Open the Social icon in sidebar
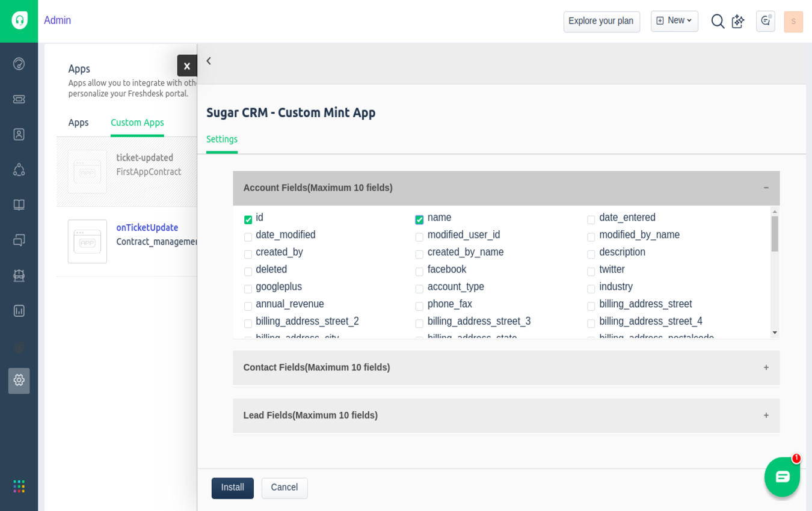812x511 pixels. (x=19, y=170)
